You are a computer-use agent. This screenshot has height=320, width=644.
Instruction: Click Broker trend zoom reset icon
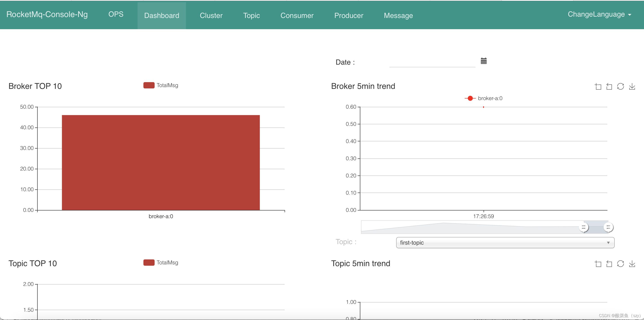[609, 87]
